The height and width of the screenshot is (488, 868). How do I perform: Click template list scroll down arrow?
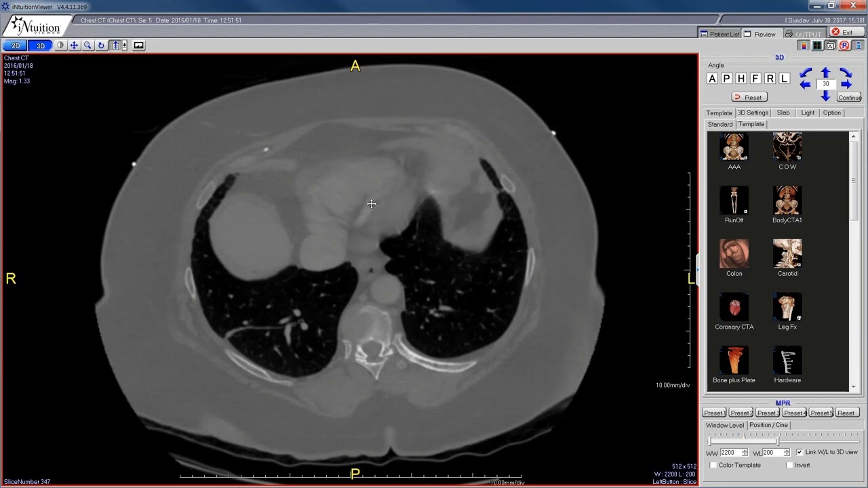(x=853, y=387)
